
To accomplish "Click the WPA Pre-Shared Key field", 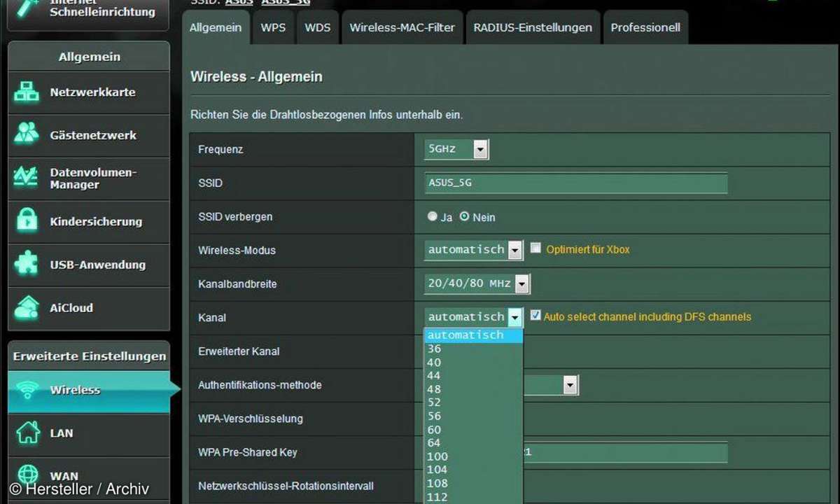I will 625,452.
